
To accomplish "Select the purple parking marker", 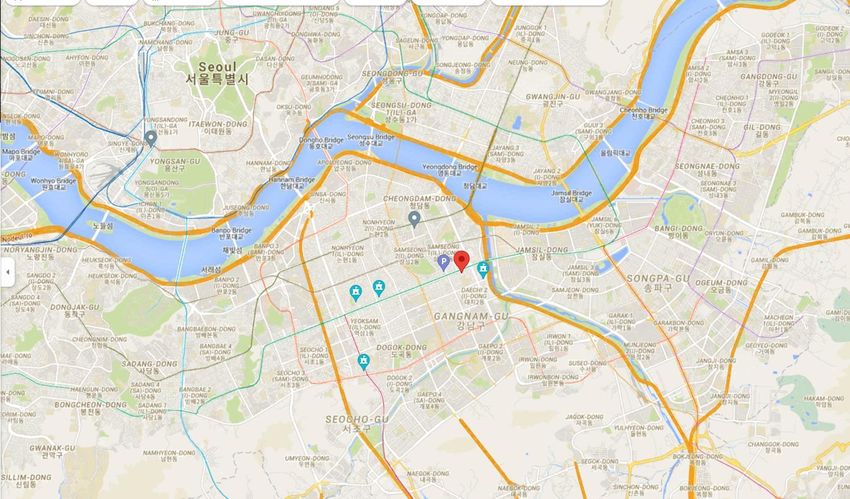I will tap(443, 263).
